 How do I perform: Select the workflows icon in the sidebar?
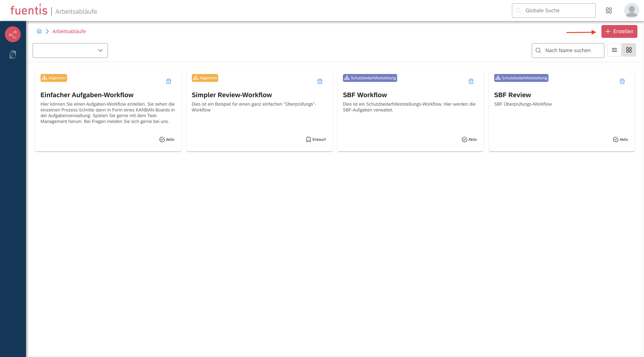click(12, 34)
